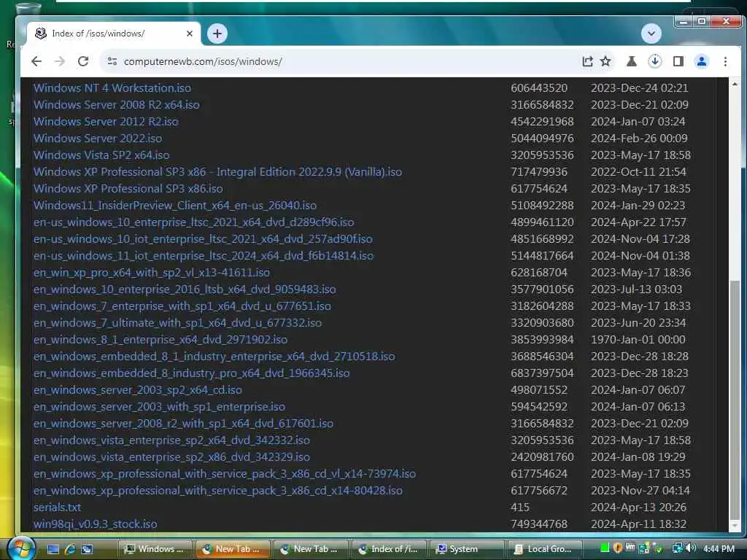Click the forward navigation arrow
Screen dimensions: 747x560
pos(60,61)
